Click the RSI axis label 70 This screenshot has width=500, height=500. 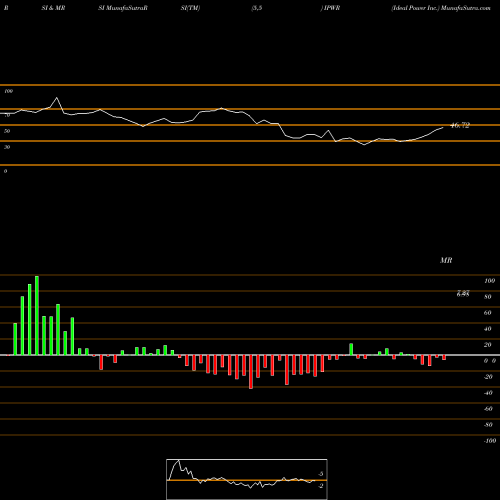click(7, 115)
